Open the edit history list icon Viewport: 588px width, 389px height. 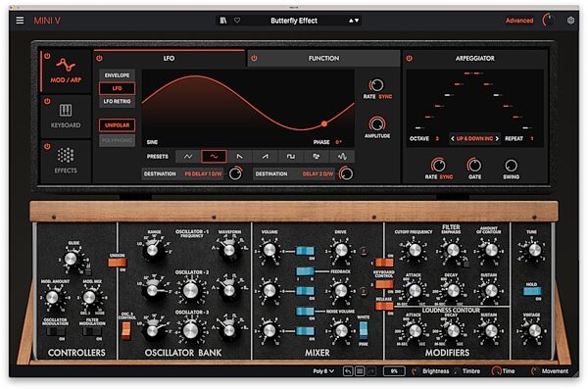360,371
